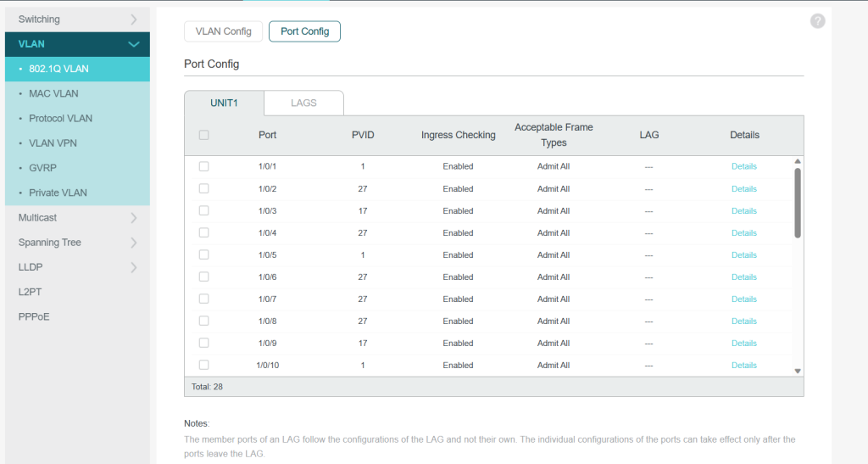Screen dimensions: 868x464
Task: Open GVRP sidebar item
Action: [77, 168]
